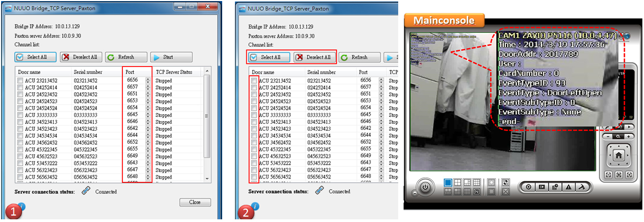Screen dimensions: 644x222
Task: Click the record circle icon in Mainconsole
Action: coord(528,187)
